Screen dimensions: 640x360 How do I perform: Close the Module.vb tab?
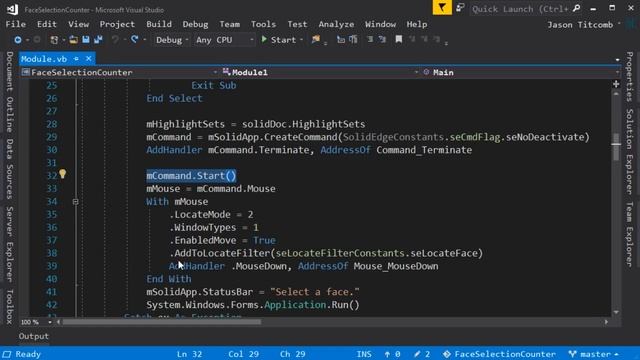tap(89, 59)
